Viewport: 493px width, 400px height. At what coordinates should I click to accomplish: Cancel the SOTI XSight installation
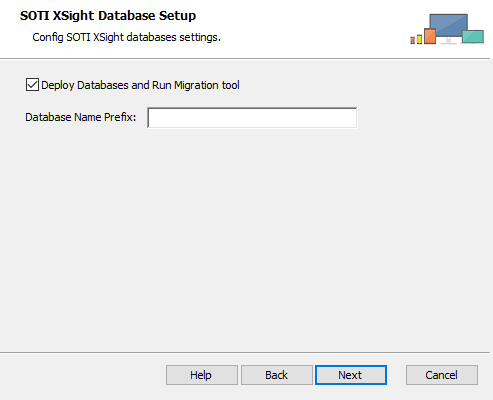[x=442, y=375]
